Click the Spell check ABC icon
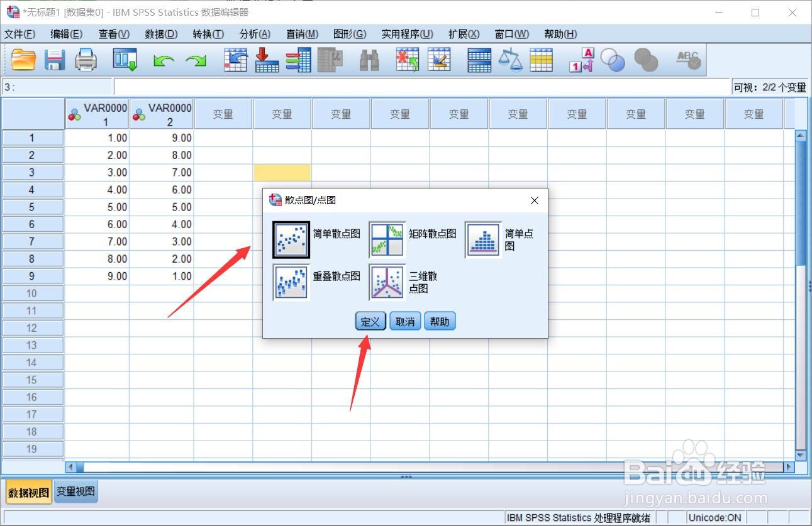Viewport: 812px width, 526px height. click(688, 60)
